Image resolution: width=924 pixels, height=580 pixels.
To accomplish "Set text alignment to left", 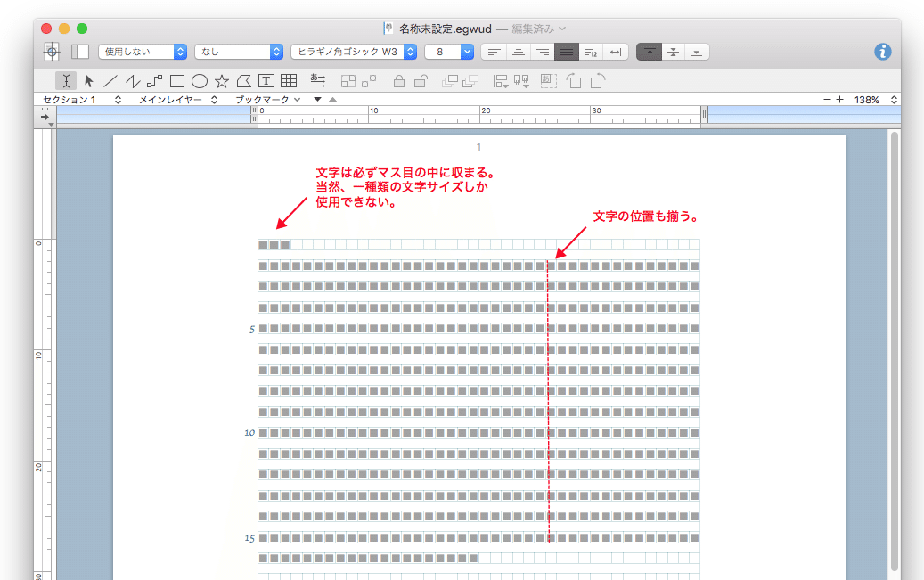I will point(494,52).
